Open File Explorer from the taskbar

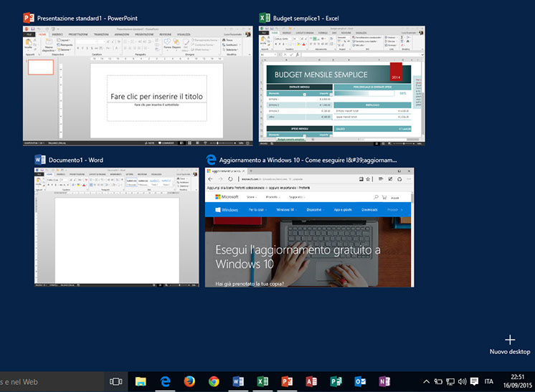141,381
